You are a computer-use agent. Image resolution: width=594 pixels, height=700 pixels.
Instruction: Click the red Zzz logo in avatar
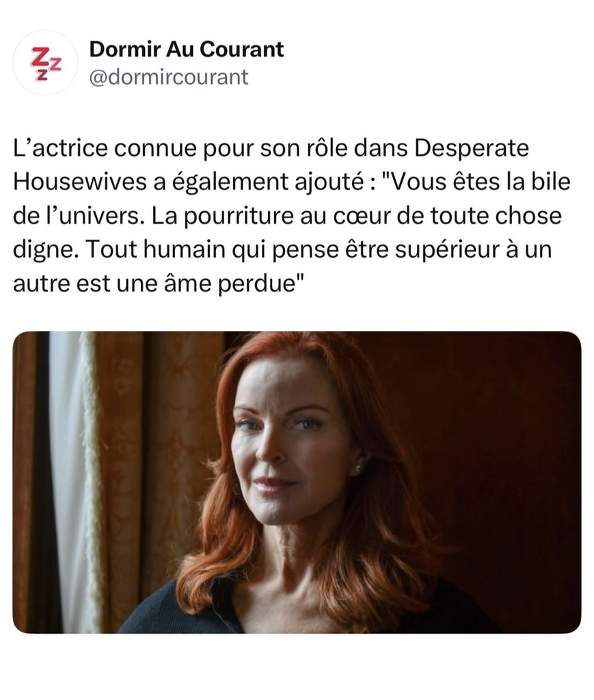[x=46, y=64]
